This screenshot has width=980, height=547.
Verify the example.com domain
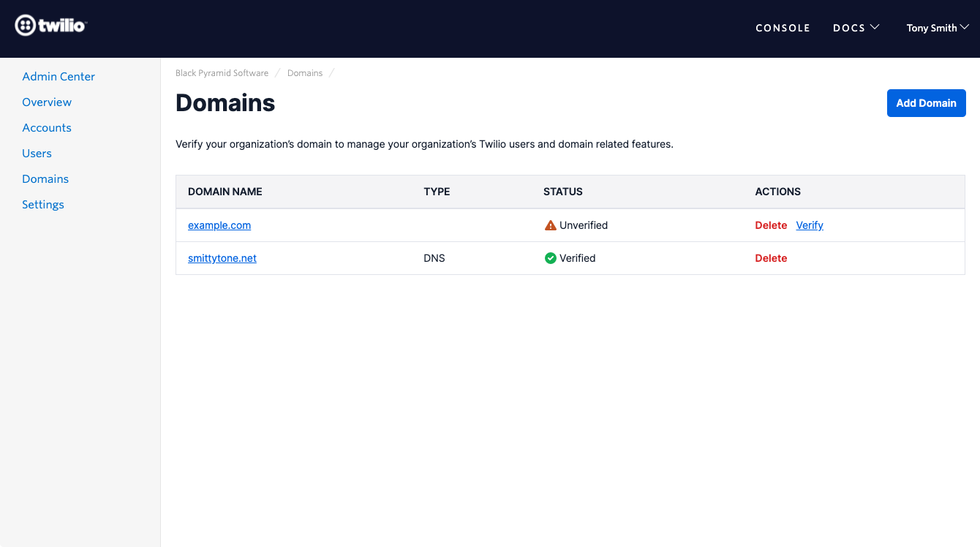pyautogui.click(x=810, y=225)
